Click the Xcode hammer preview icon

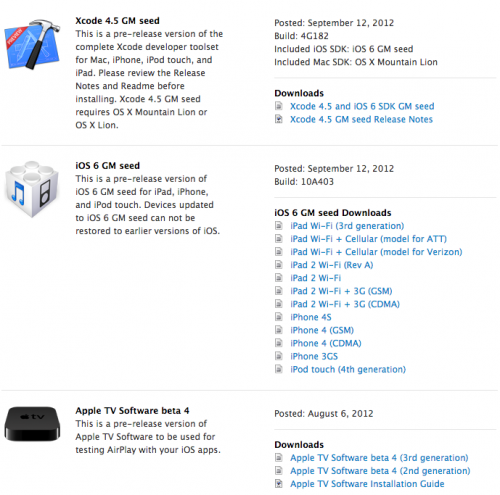[x=32, y=44]
